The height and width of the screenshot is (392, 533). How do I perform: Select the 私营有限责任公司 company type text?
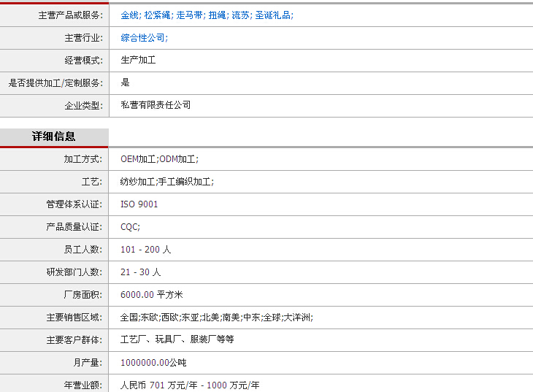click(156, 105)
